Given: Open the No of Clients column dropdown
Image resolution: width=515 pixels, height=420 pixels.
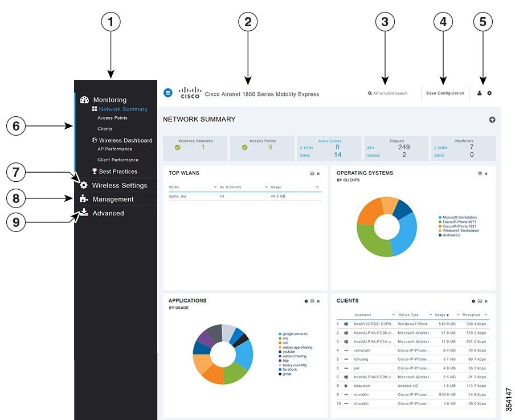Looking at the screenshot, I should [267, 187].
